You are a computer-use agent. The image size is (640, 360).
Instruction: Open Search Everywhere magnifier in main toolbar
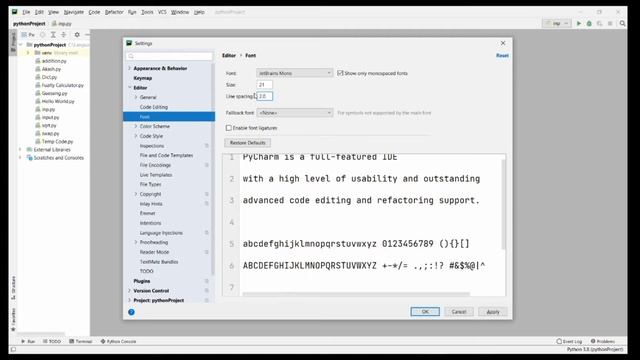point(622,24)
